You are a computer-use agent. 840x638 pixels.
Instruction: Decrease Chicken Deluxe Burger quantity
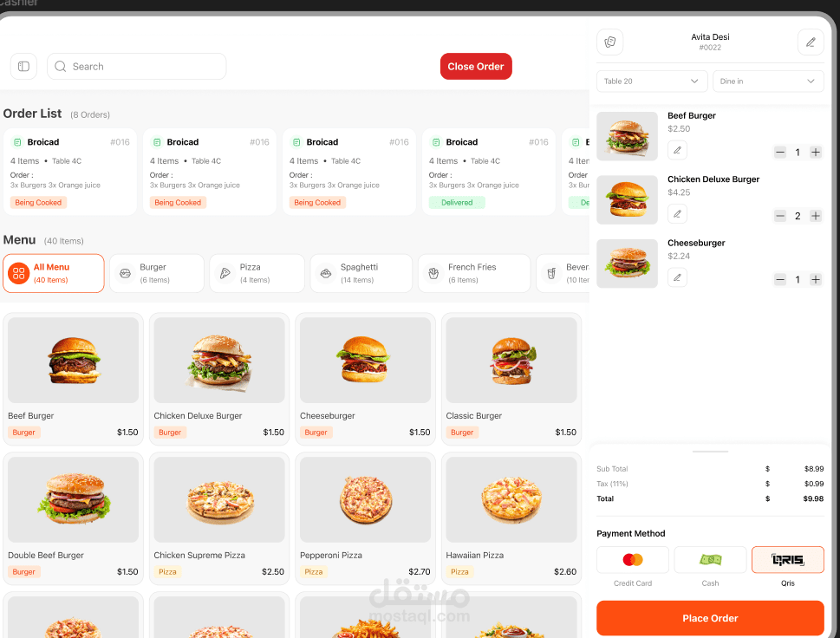(780, 216)
